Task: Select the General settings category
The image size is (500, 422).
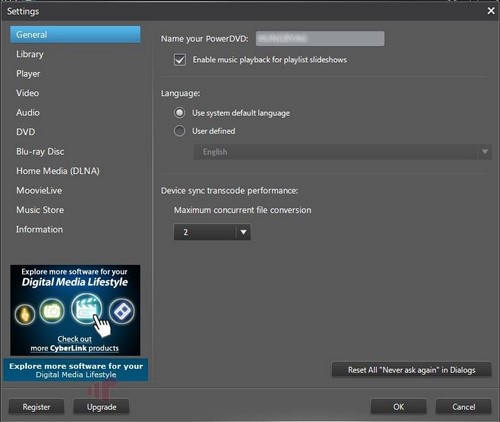Action: [75, 35]
